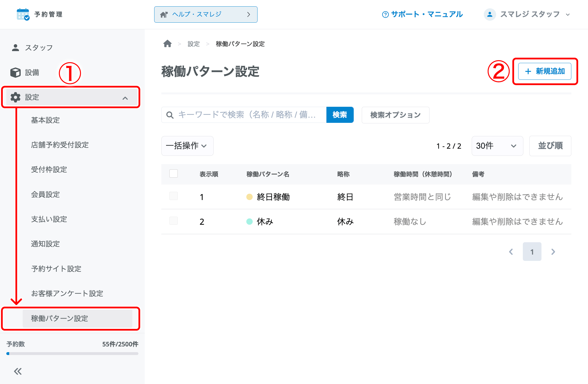Screen dimensions: 588x384
Task: Toggle checkbox for 終日稼働 row
Action: (x=173, y=196)
